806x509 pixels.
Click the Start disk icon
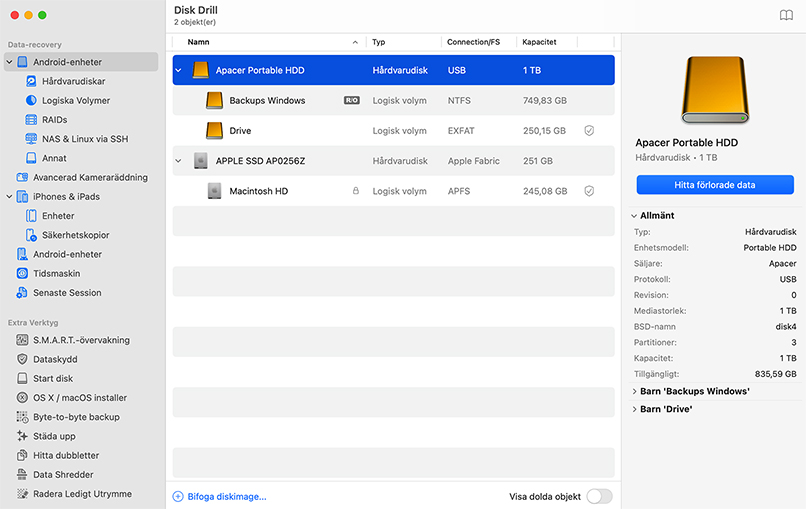tap(22, 378)
